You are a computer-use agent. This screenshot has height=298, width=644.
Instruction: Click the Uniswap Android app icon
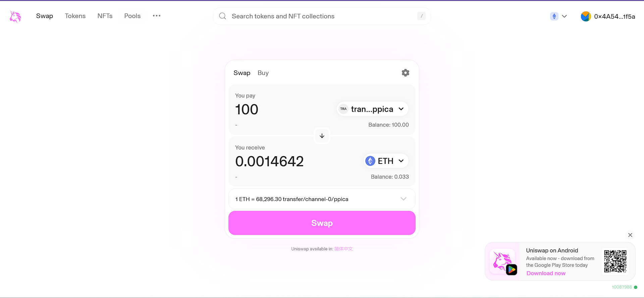tap(502, 262)
